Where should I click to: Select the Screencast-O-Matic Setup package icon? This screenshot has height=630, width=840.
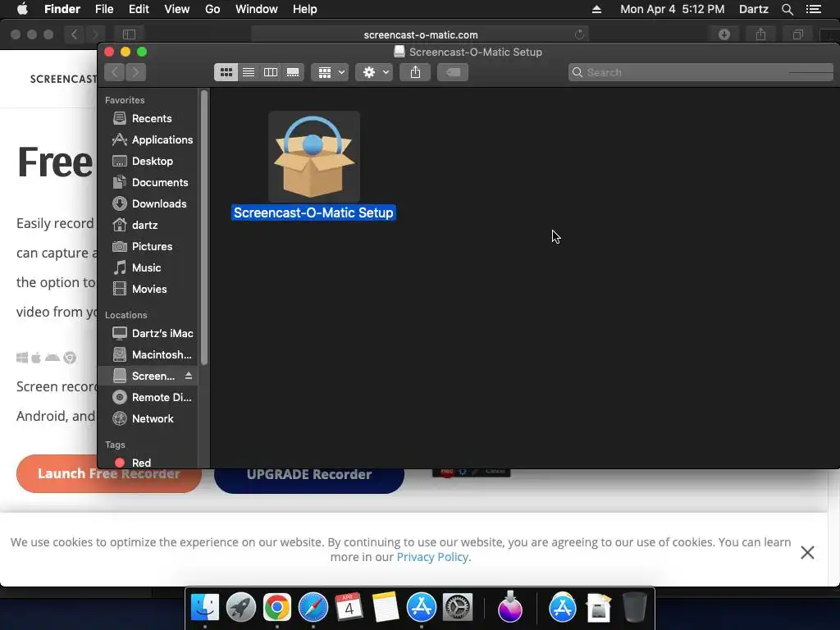click(x=314, y=157)
